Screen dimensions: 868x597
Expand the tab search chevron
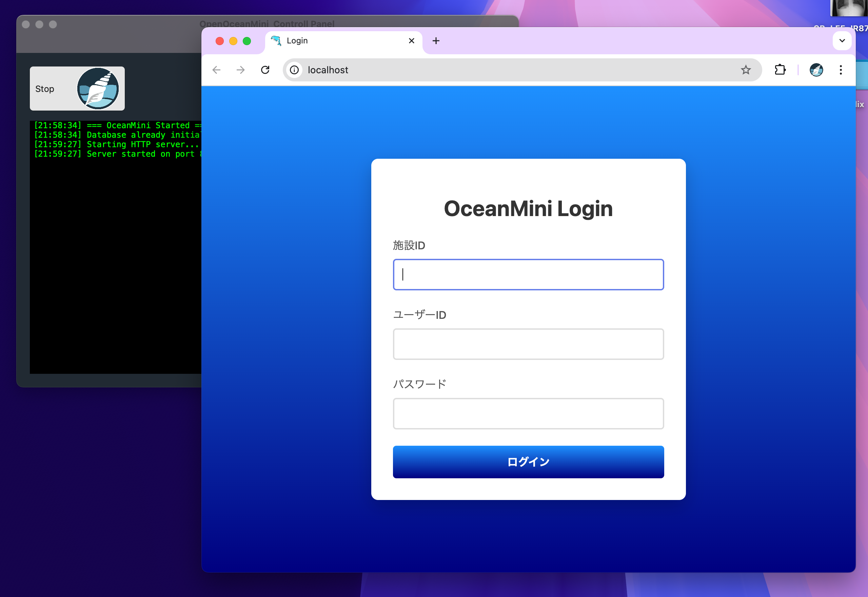[x=842, y=41]
